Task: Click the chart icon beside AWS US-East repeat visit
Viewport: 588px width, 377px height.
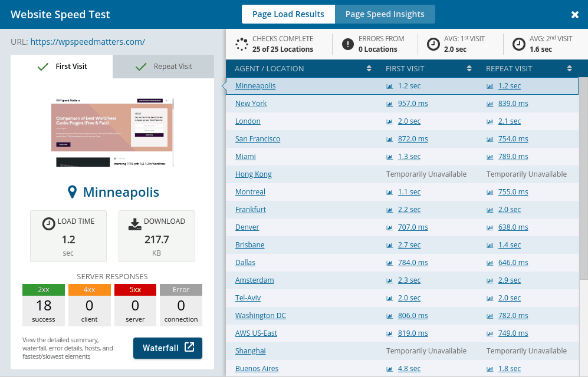Action: pyautogui.click(x=490, y=333)
